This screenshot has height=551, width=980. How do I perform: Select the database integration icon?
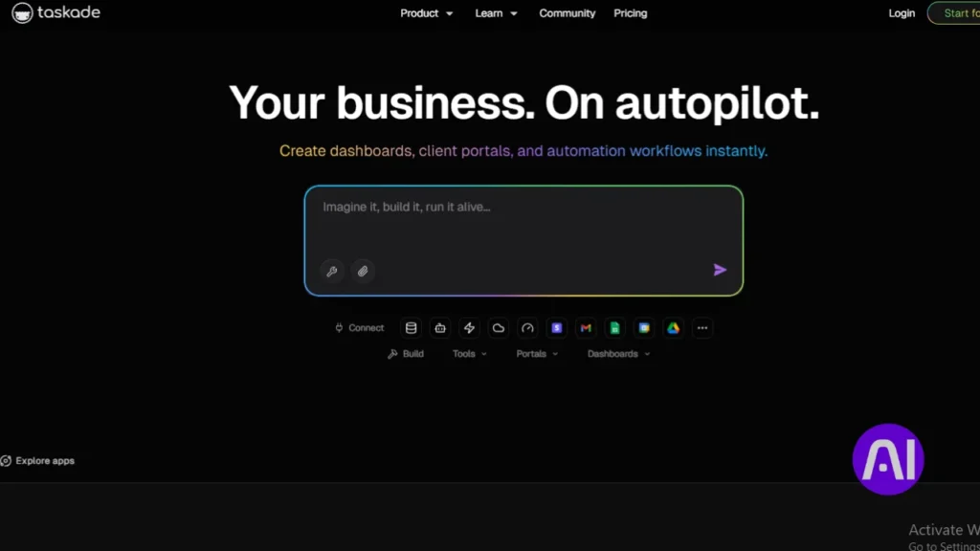click(411, 328)
